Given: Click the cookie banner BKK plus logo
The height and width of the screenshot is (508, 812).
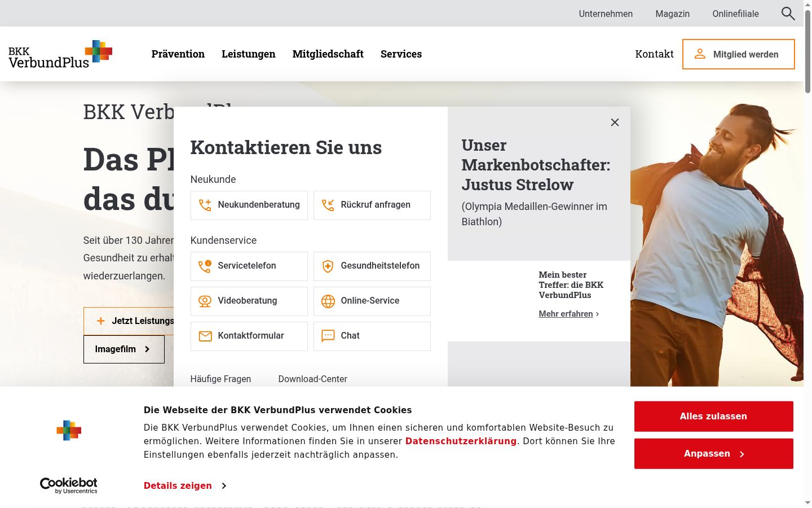Looking at the screenshot, I should [69, 431].
